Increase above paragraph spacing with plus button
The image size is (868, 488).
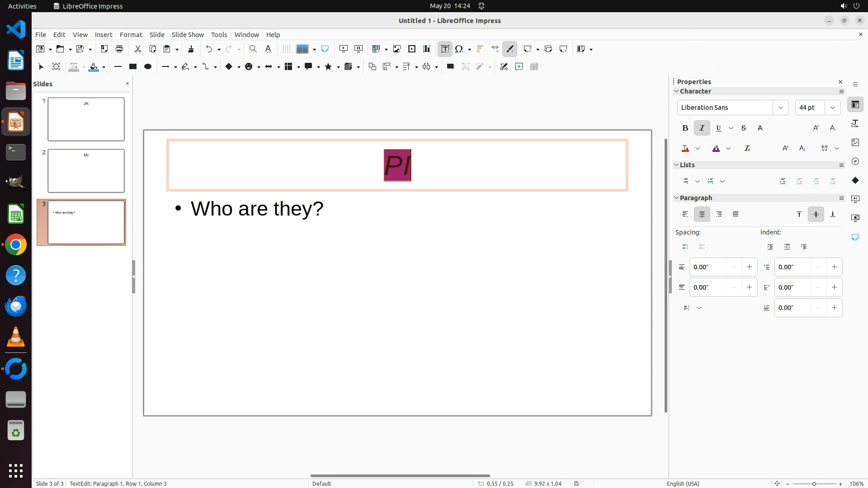pyautogui.click(x=749, y=267)
